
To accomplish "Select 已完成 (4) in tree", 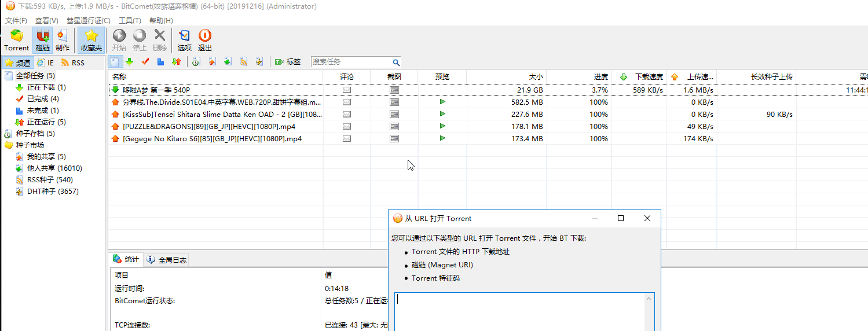I will pos(43,99).
